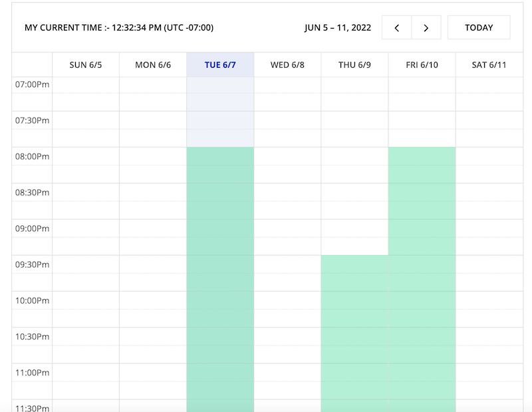Open Friday's green availability block
This screenshot has height=412, width=532.
(x=422, y=280)
